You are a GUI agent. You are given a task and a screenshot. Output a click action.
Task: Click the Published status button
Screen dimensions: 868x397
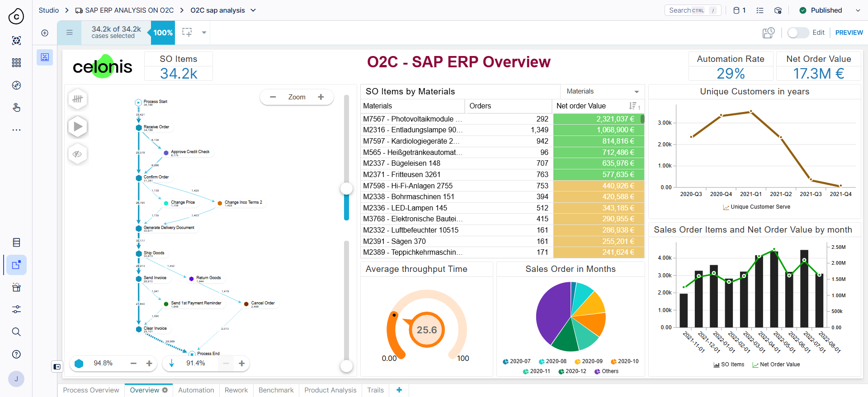tap(821, 10)
